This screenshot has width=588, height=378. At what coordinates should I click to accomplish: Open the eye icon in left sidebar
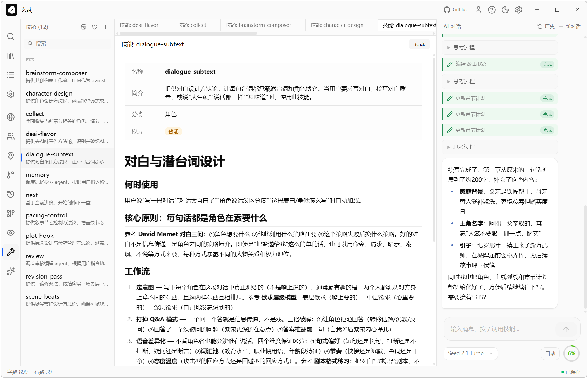coord(11,233)
